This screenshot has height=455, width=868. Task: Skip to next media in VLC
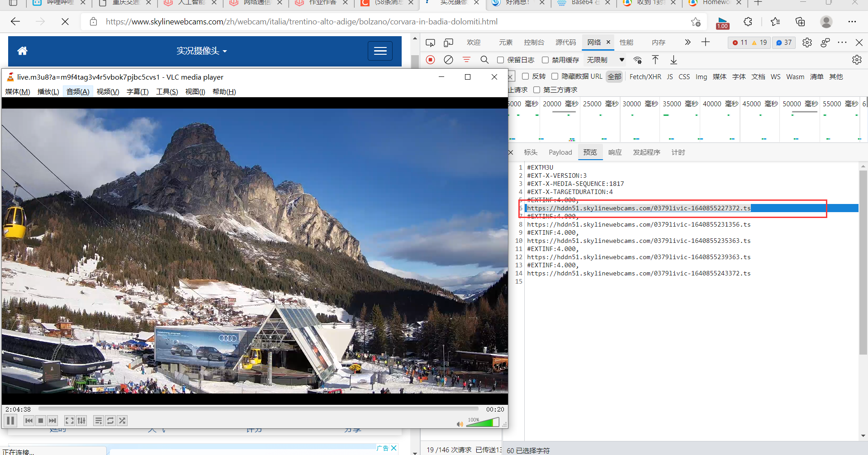point(52,421)
